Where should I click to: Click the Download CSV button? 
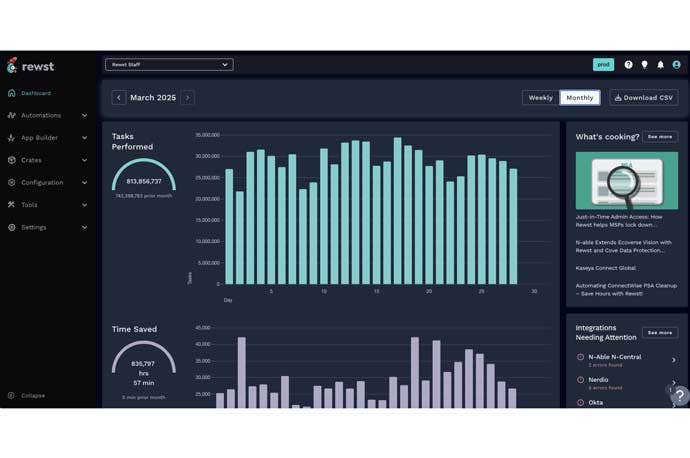point(644,98)
